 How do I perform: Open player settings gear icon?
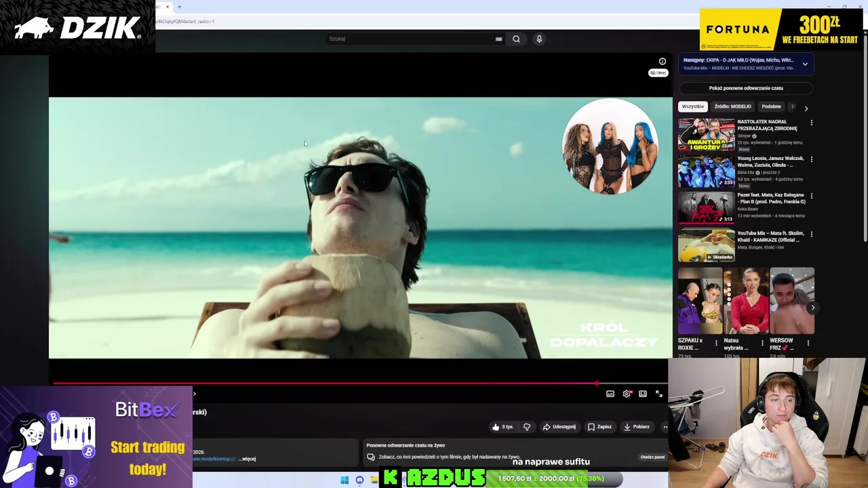(x=627, y=394)
